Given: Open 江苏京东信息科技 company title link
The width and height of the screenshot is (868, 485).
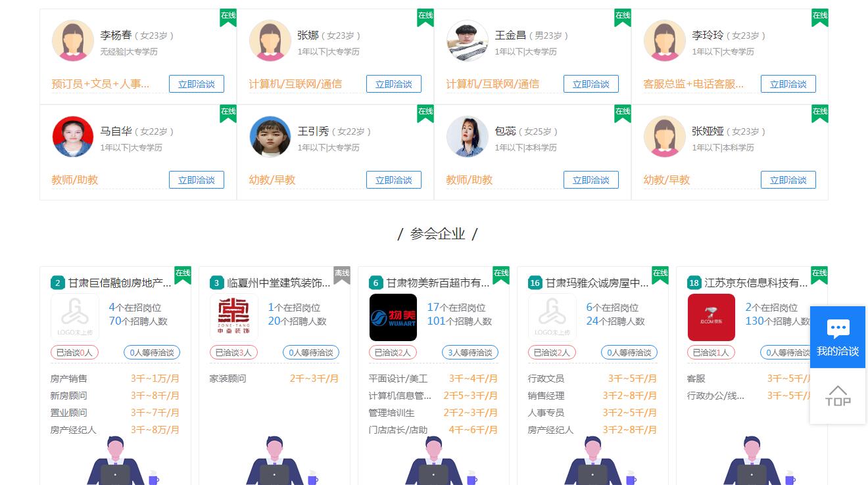Looking at the screenshot, I should [756, 283].
